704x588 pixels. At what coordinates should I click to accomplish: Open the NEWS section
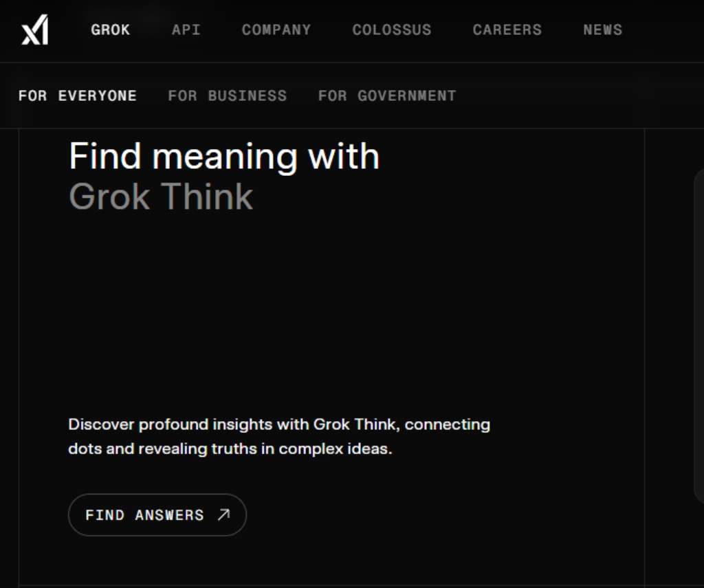602,30
